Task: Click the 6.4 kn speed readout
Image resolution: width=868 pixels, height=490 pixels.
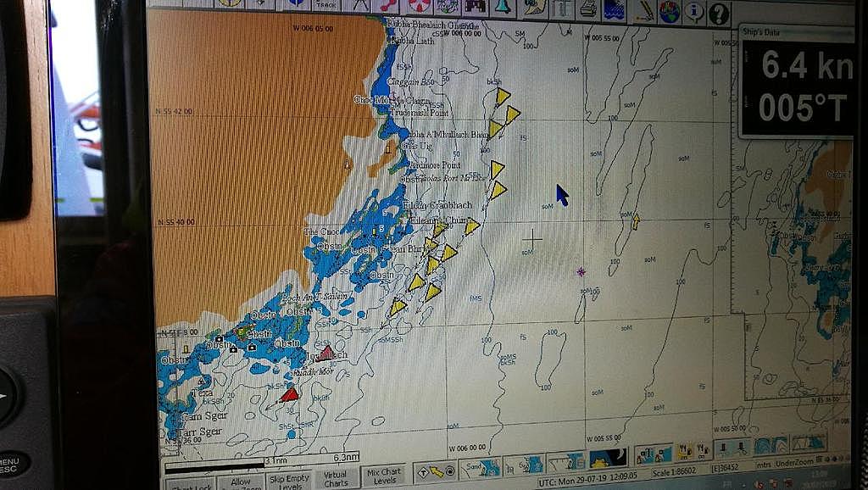Action: pos(806,66)
